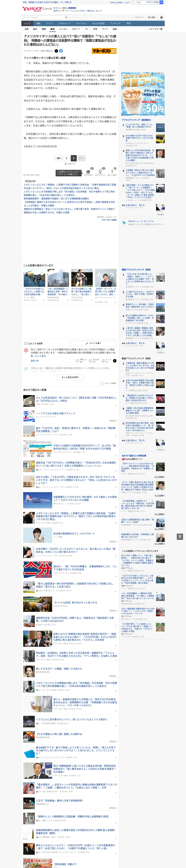This screenshot has height=868, width=186.
Task: Click 返信 2件 replies link
Action: tap(35, 361)
